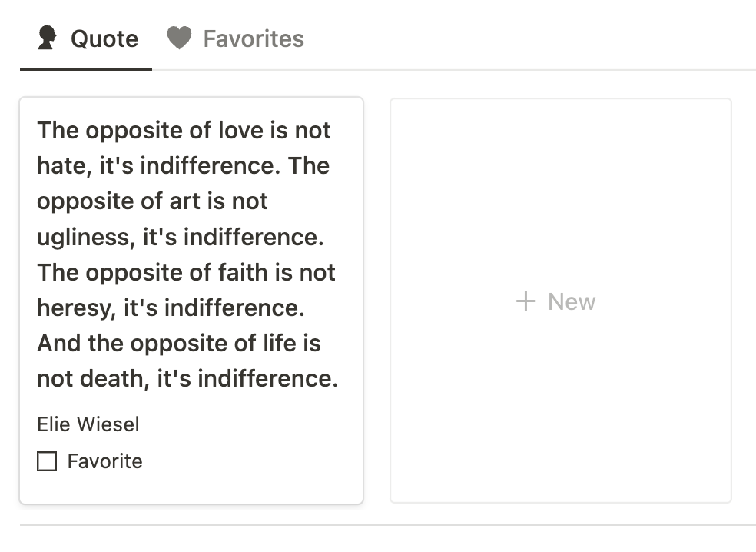Click the line "hate, it's indifference. The"
The width and height of the screenshot is (756, 552).
click(x=183, y=165)
